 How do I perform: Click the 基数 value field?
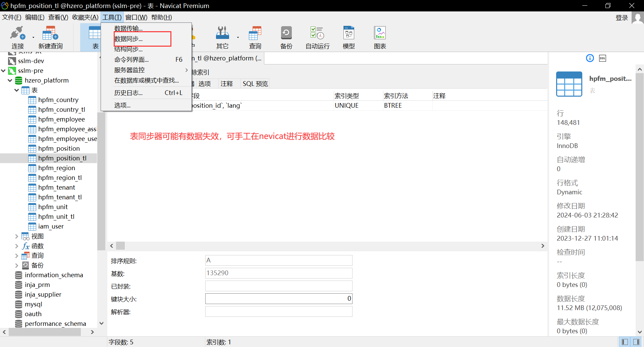tap(279, 273)
